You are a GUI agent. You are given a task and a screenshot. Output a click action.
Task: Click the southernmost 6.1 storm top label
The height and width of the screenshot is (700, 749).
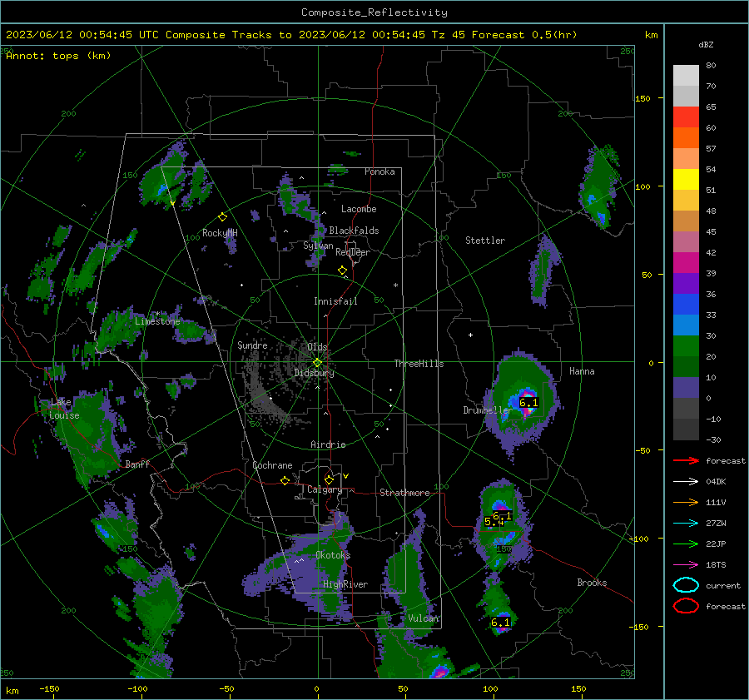click(501, 623)
